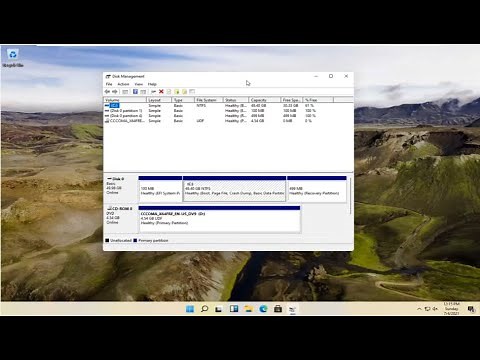Image resolution: width=480 pixels, height=360 pixels.
Task: Click the graphical disk pane vertical scrollbar
Action: coord(350,195)
